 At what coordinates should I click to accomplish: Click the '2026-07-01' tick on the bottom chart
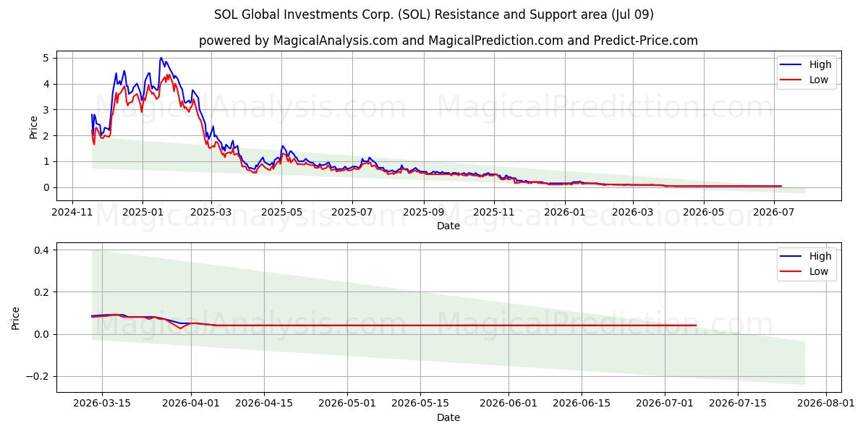coord(666,404)
